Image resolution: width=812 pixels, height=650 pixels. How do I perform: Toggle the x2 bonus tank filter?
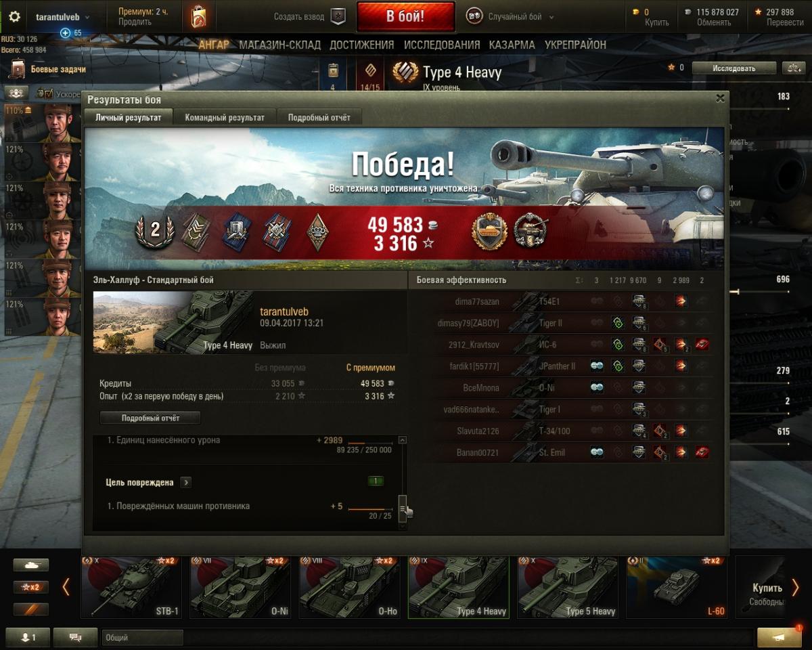[x=31, y=587]
